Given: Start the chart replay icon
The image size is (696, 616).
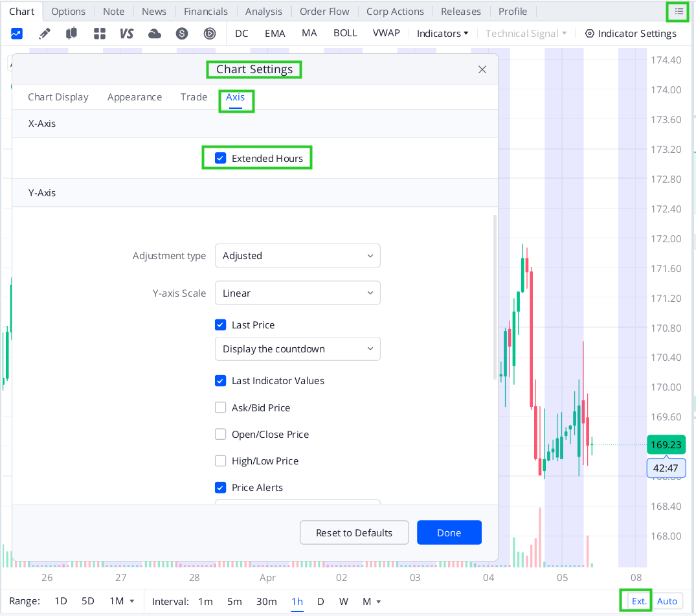Looking at the screenshot, I should [209, 33].
